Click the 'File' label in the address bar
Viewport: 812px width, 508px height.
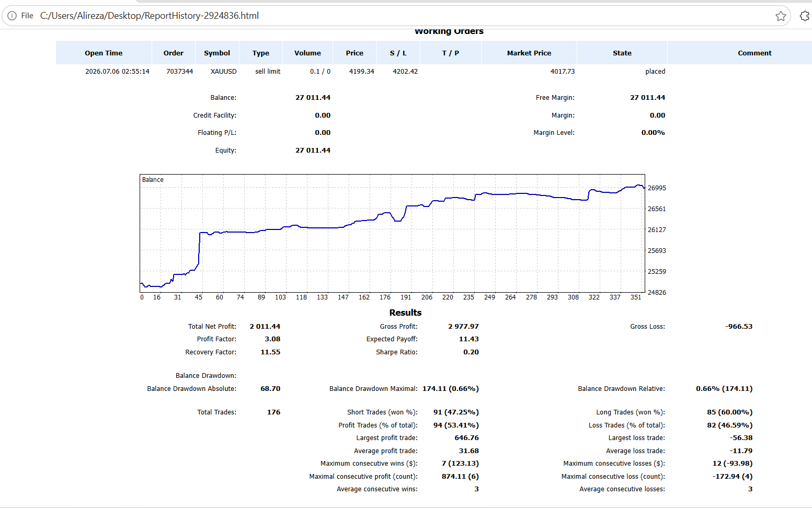[27, 16]
